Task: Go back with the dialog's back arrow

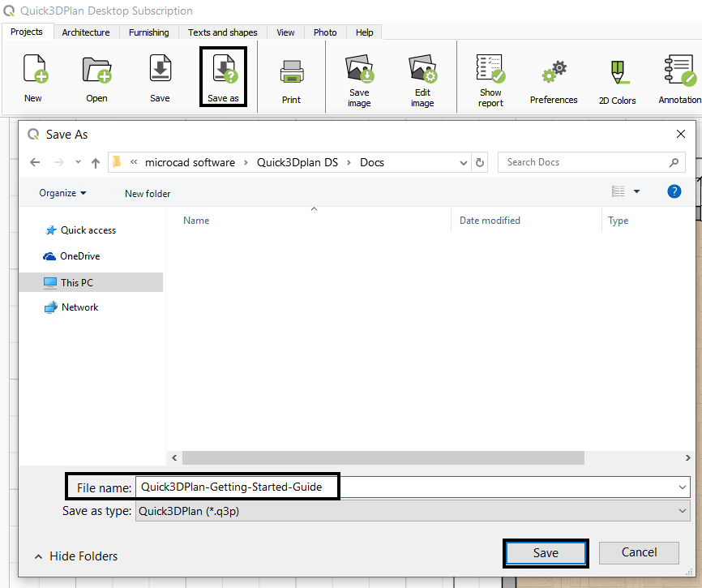Action: point(35,162)
